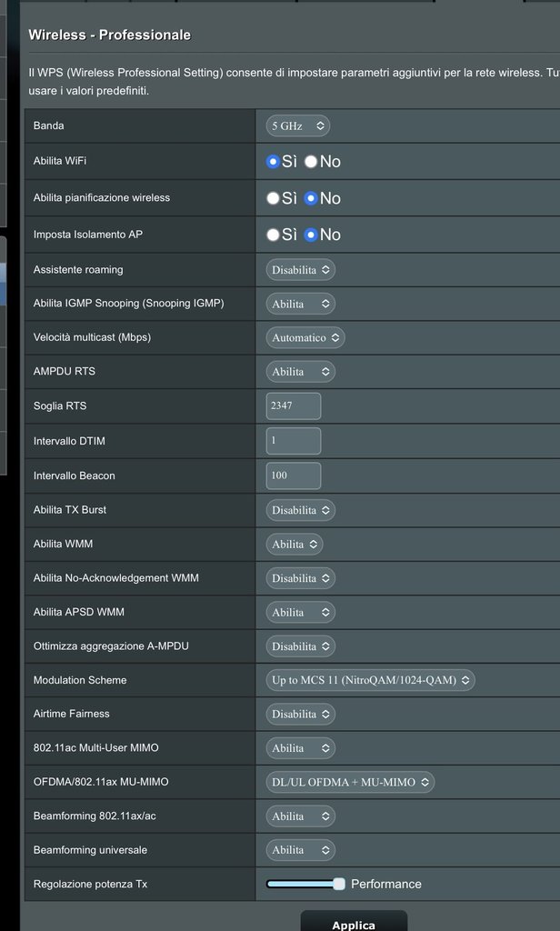Select Sì for Abilita WiFi
Viewport: 560px width, 931px height.
click(x=273, y=162)
